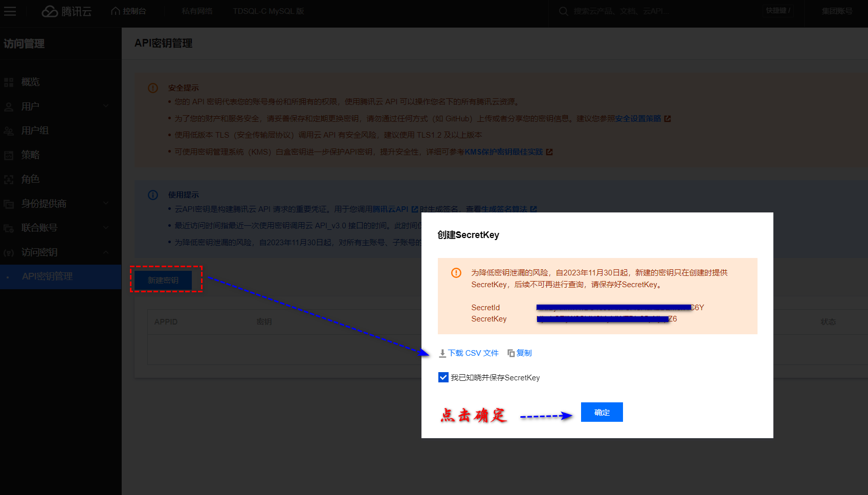
Task: Click the external-link icon after 安全设置策略
Action: click(x=667, y=119)
